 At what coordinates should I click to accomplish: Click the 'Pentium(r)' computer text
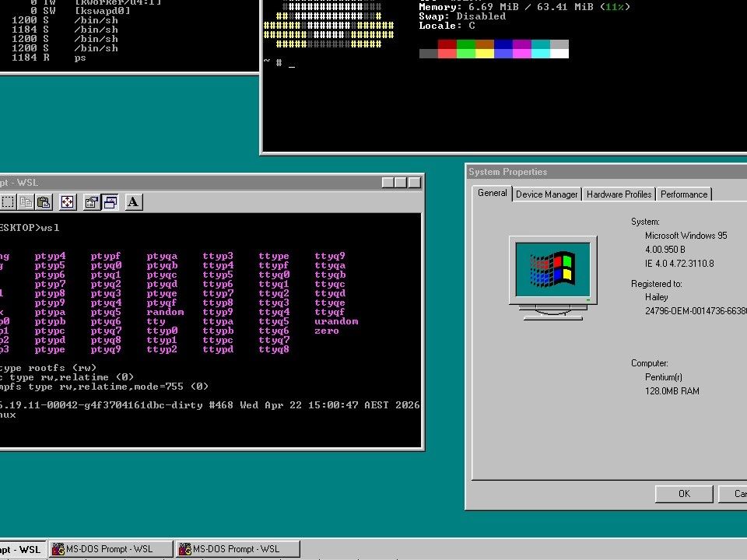tap(664, 377)
